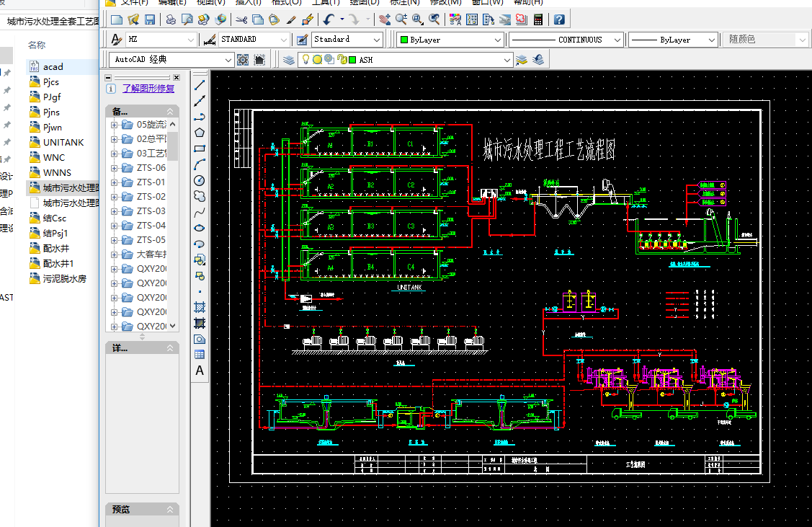
Task: Click the Save icon in toolbar
Action: click(150, 19)
